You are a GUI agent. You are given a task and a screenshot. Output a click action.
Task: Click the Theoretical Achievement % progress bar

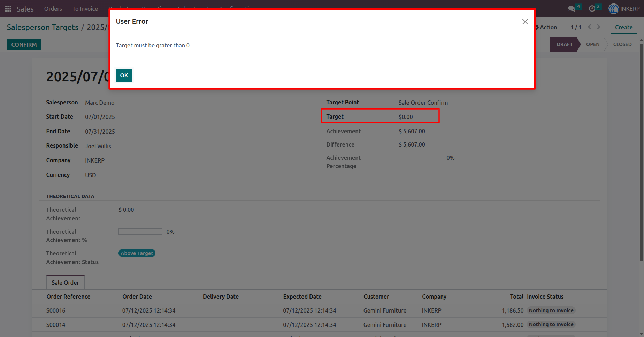click(140, 232)
